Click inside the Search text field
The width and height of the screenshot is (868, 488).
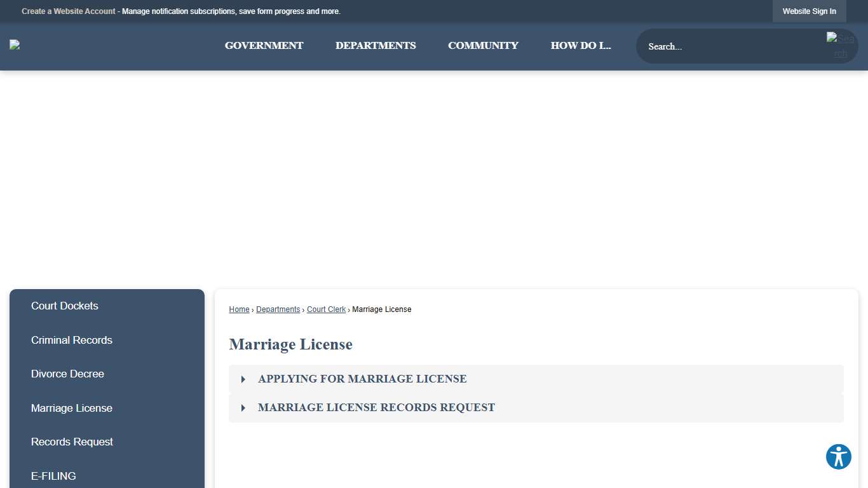712,46
